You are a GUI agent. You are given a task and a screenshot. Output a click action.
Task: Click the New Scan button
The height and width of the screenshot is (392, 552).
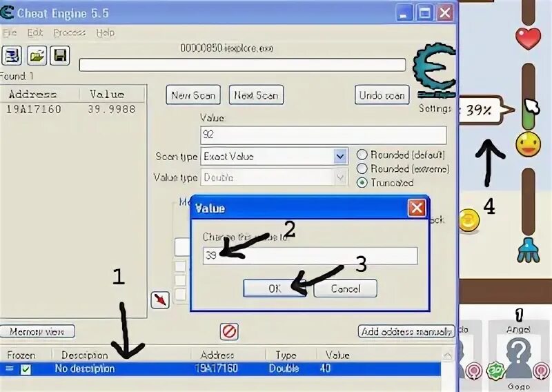pyautogui.click(x=193, y=95)
